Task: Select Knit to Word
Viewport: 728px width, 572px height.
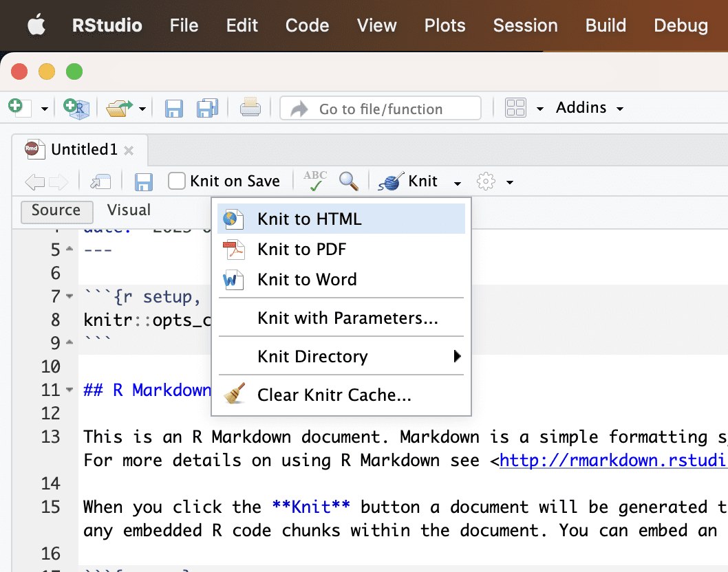Action: (341, 279)
